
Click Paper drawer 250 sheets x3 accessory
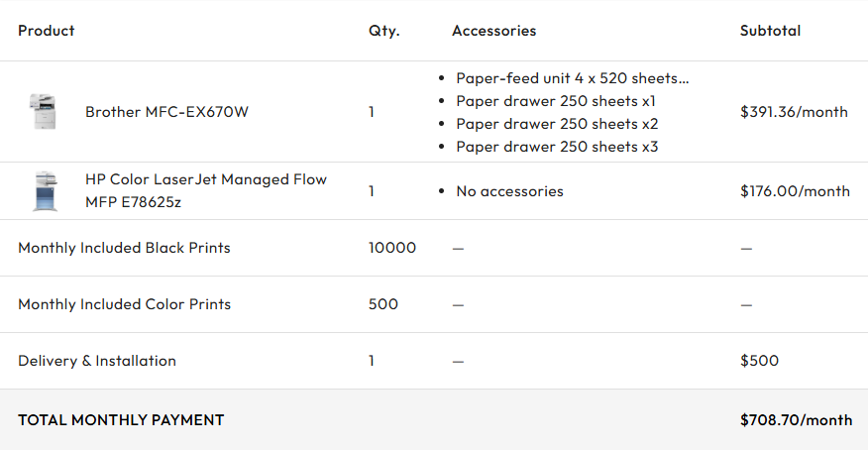(x=557, y=147)
